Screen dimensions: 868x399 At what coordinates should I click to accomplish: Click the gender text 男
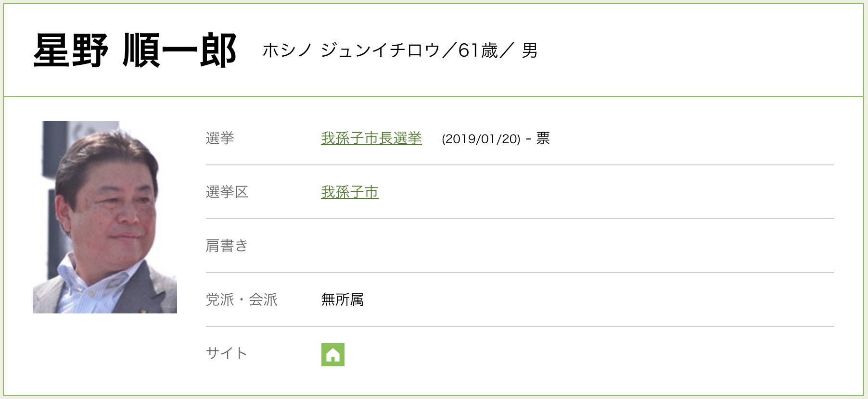[x=530, y=50]
